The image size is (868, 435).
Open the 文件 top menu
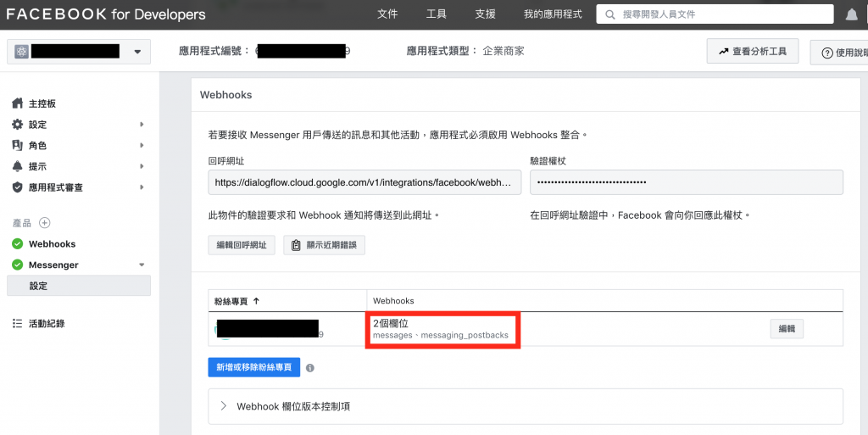click(387, 14)
